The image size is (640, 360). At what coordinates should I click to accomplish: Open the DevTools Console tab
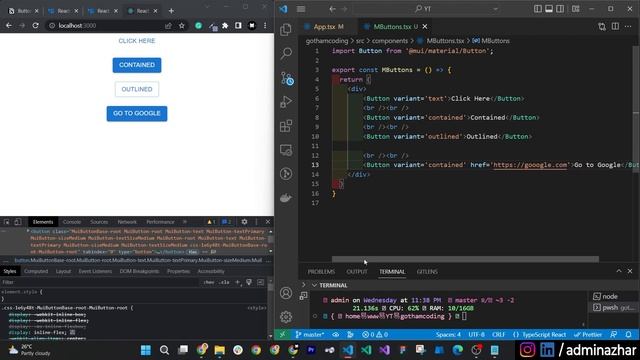point(72,222)
